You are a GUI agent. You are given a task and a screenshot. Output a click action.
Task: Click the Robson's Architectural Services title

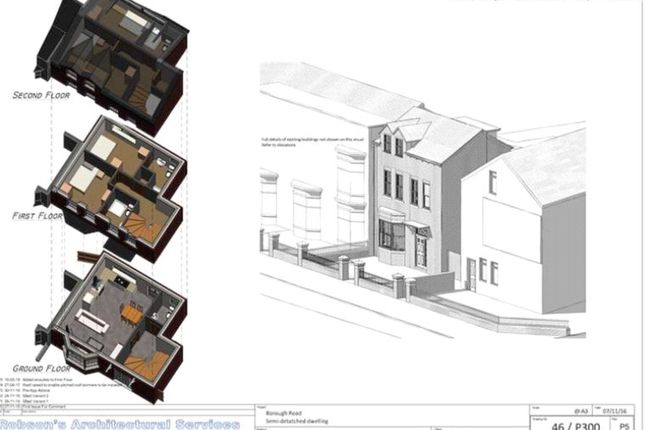tap(120, 424)
